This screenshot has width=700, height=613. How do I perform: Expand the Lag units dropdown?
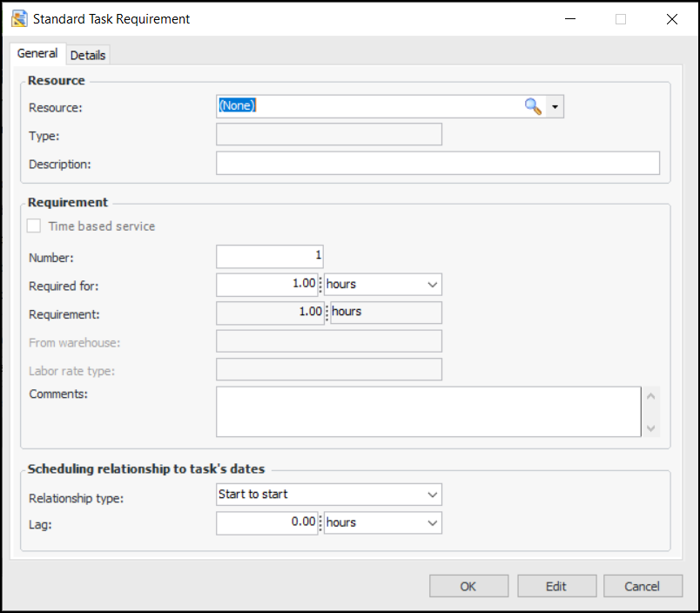[432, 523]
